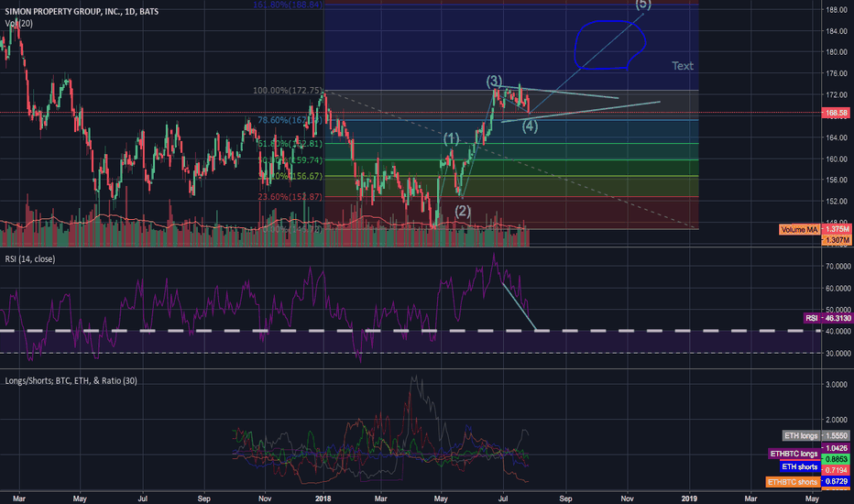Select the 1.307M volume value tag
Image resolution: width=854 pixels, height=504 pixels.
tap(837, 240)
